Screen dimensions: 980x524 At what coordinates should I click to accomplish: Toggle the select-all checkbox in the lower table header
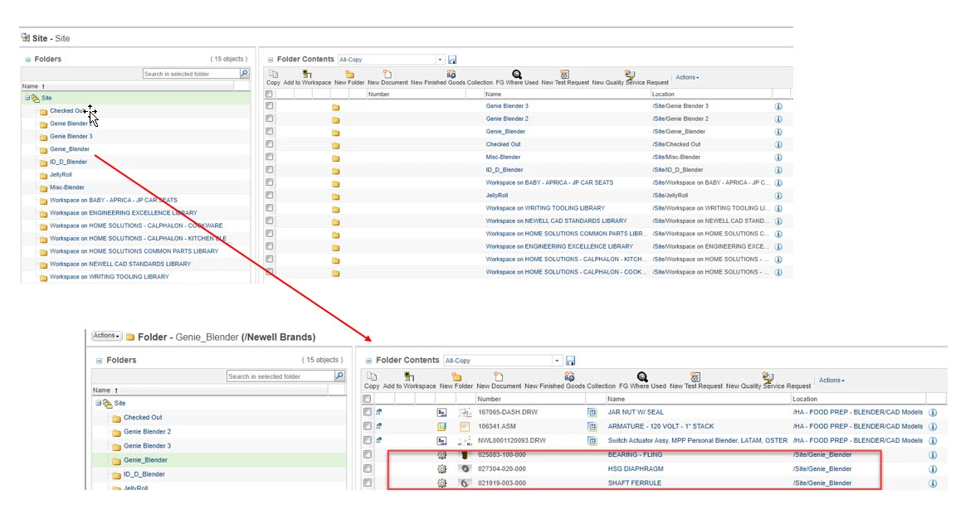pos(367,399)
